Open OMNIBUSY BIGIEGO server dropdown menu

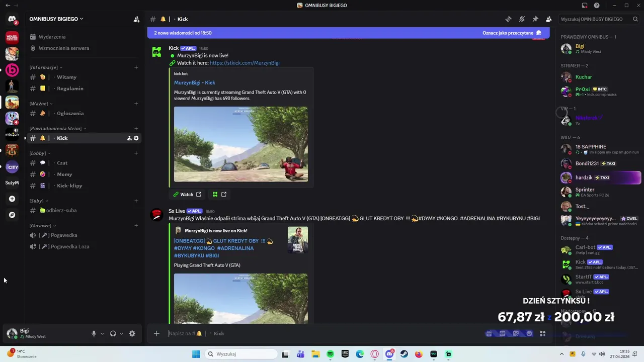click(56, 19)
